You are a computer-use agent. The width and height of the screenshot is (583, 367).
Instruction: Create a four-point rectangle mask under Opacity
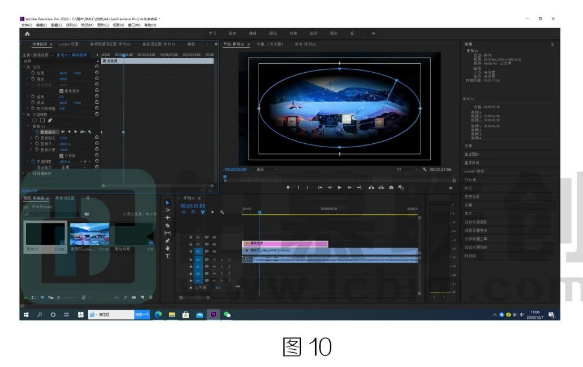[x=42, y=120]
